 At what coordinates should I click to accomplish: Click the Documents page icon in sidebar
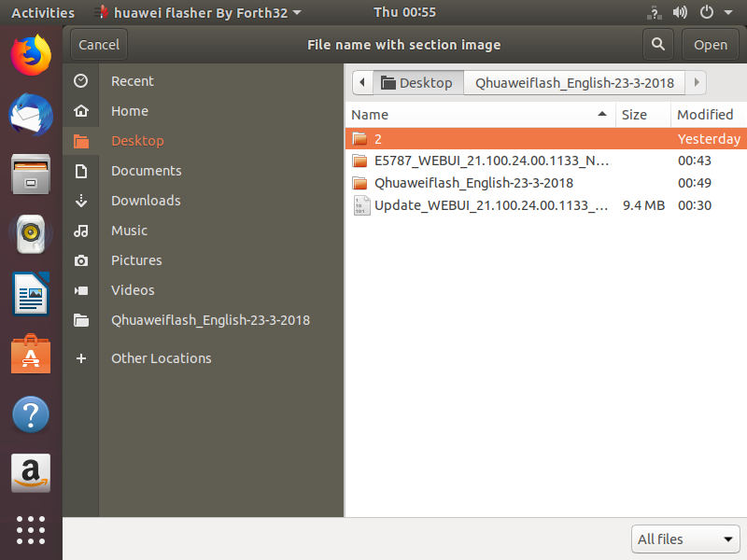point(81,171)
